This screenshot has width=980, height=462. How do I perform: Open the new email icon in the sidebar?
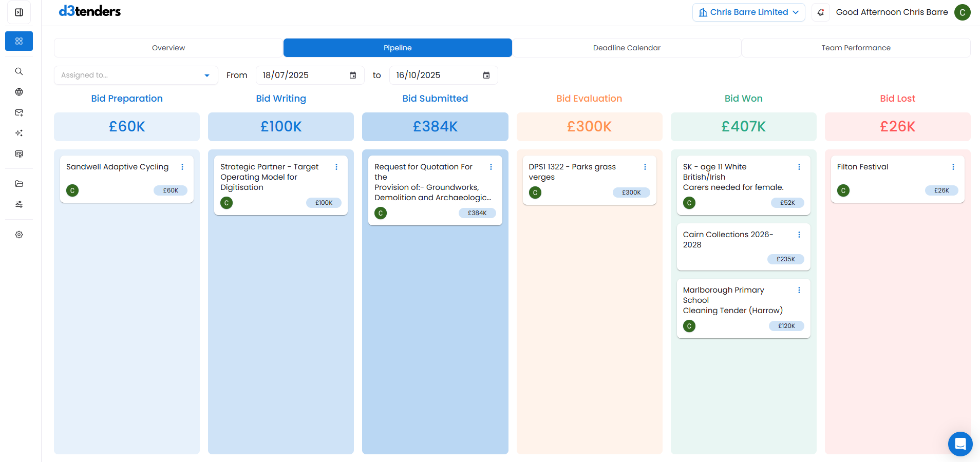point(19,112)
